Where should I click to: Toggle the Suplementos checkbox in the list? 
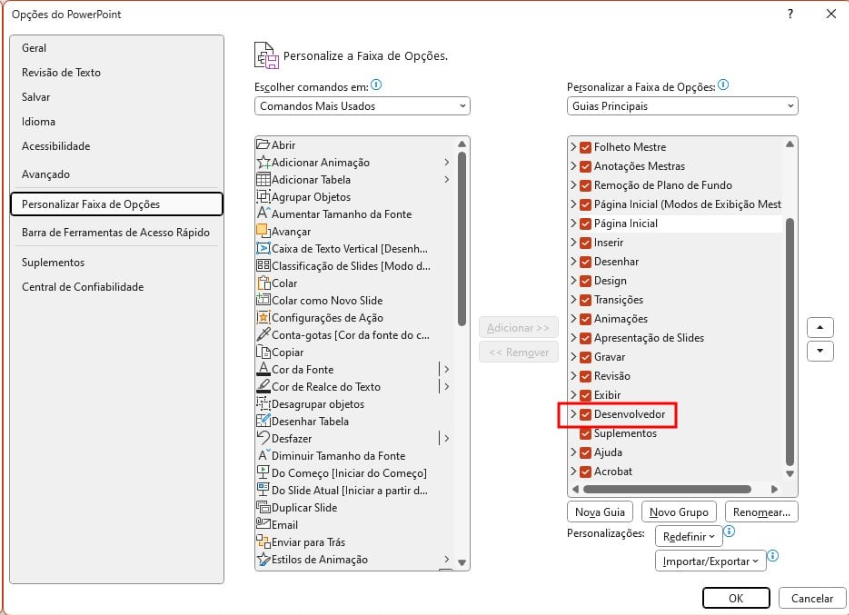(585, 434)
